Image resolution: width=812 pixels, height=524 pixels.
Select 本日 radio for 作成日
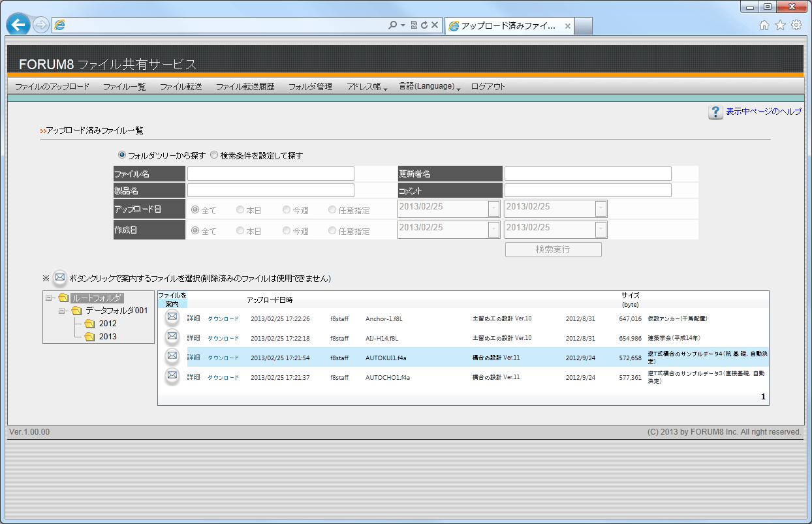[x=240, y=230]
